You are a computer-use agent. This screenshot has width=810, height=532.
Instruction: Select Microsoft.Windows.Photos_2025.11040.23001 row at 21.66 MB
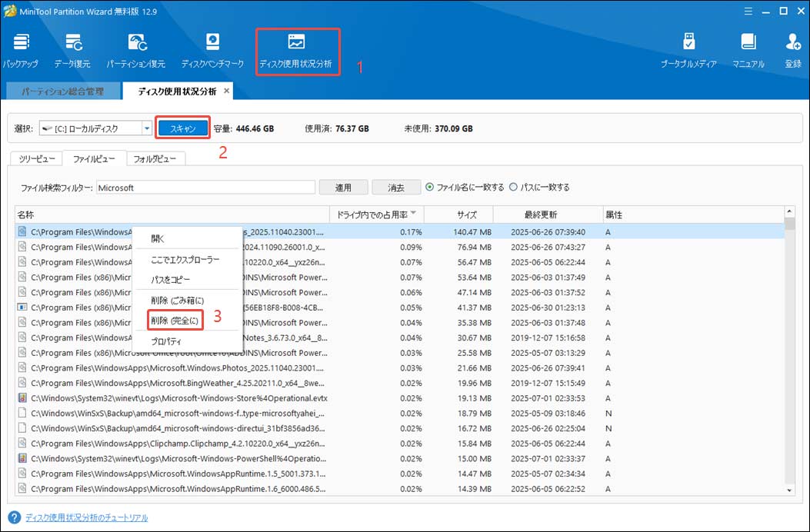399,367
